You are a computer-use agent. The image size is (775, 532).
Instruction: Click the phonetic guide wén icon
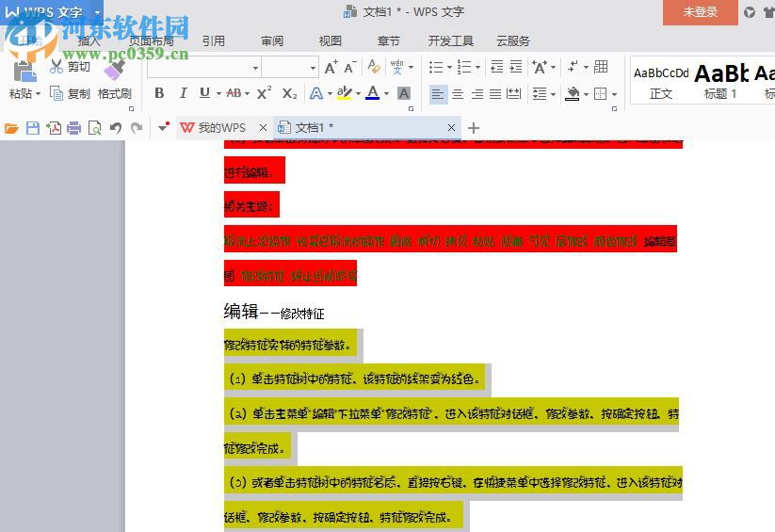click(x=396, y=66)
